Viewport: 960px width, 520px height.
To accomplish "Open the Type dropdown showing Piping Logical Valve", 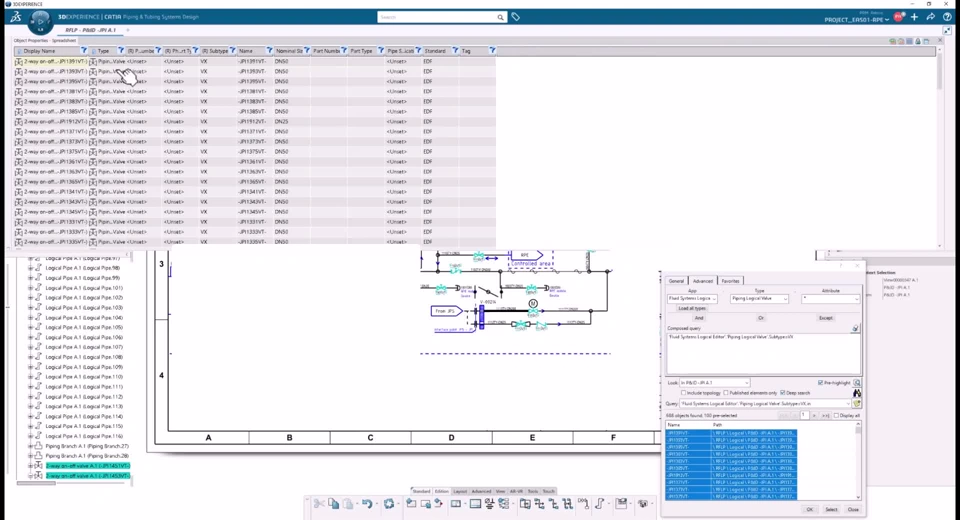I will [x=759, y=299].
